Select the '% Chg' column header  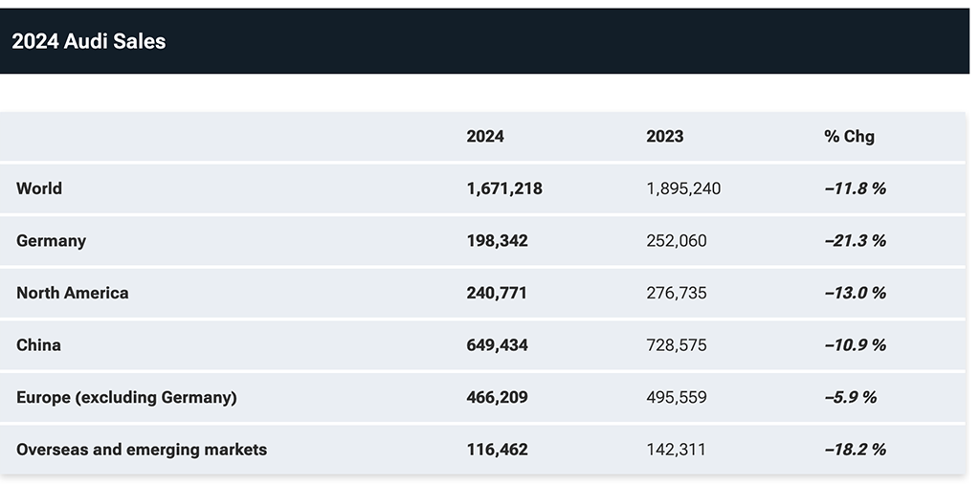pos(850,136)
